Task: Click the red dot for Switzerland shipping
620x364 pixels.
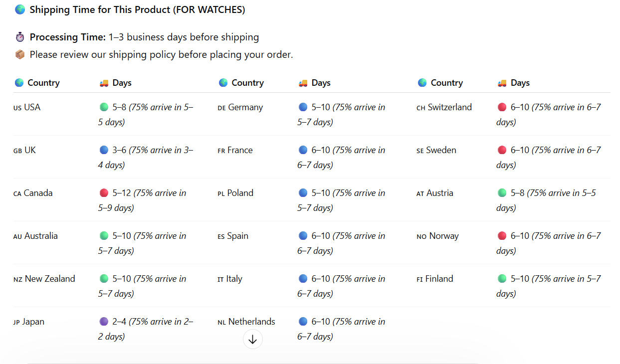Action: pos(502,107)
